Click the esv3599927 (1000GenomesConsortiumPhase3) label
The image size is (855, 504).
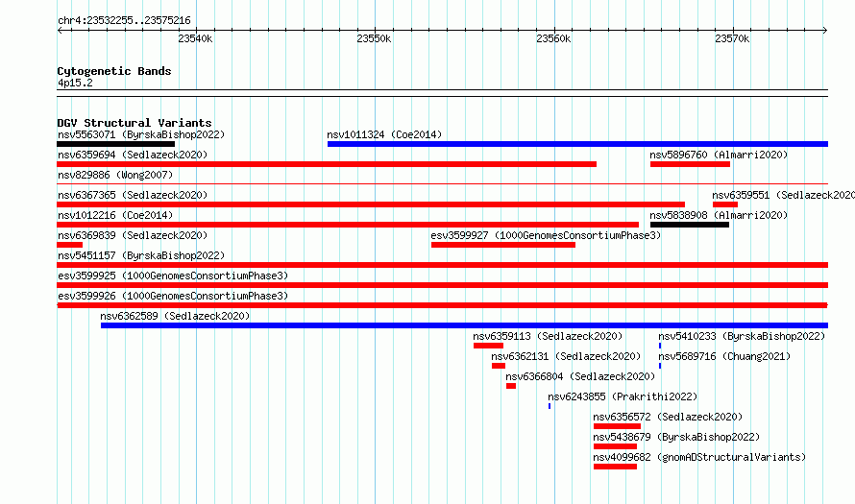[x=546, y=235]
